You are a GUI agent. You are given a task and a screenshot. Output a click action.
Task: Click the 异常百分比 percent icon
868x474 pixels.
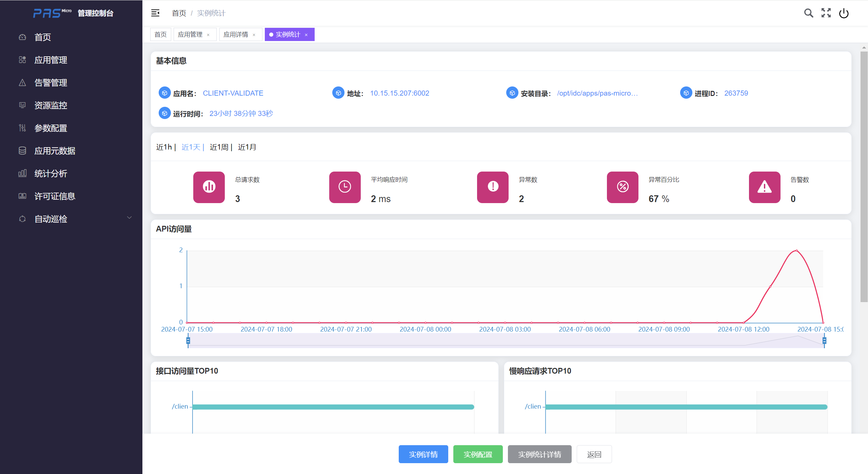(623, 187)
